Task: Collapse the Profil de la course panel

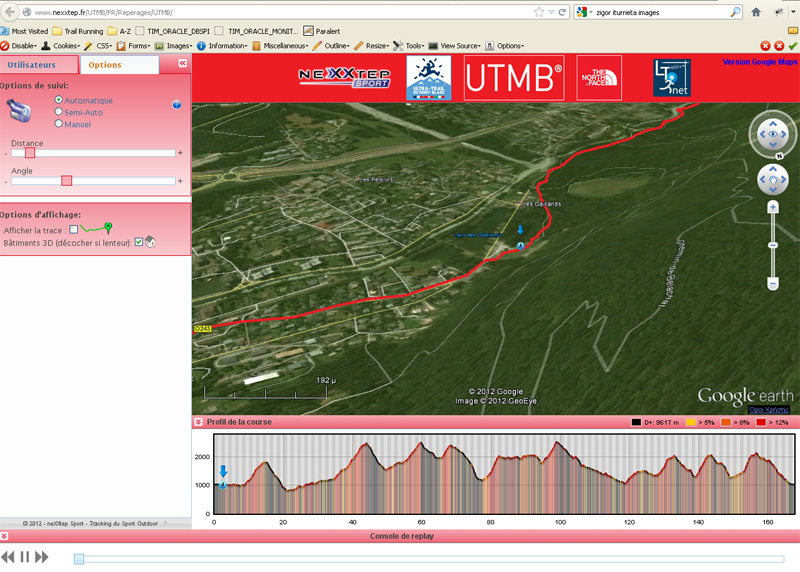Action: pyautogui.click(x=198, y=423)
